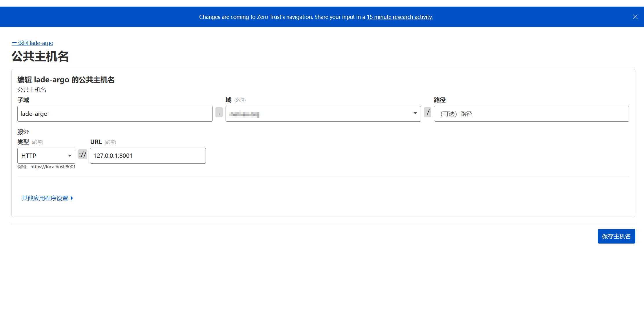Click the 域 (必填) field label

[235, 100]
